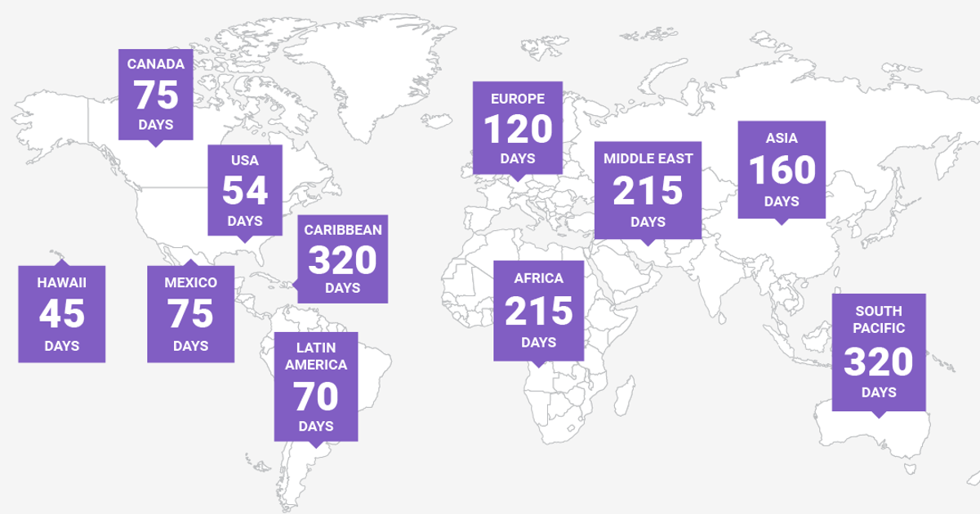Click the USA 54 days marker
This screenshot has height=514, width=980.
coord(245,188)
